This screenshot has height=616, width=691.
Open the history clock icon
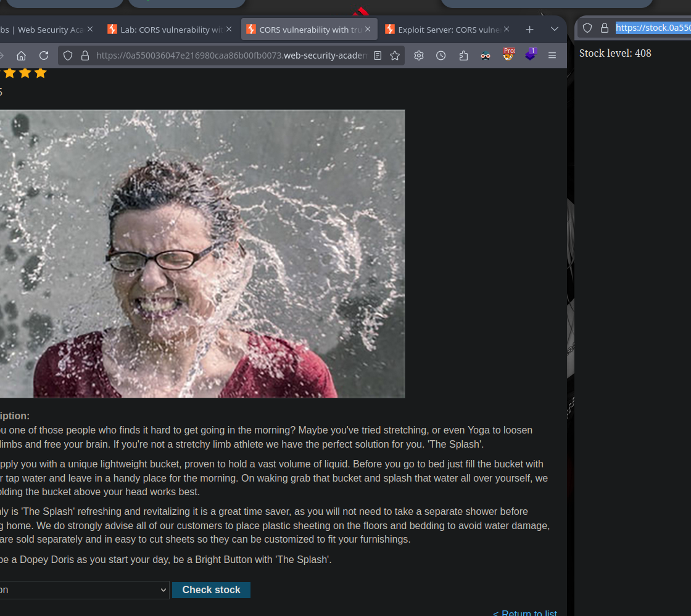click(441, 55)
